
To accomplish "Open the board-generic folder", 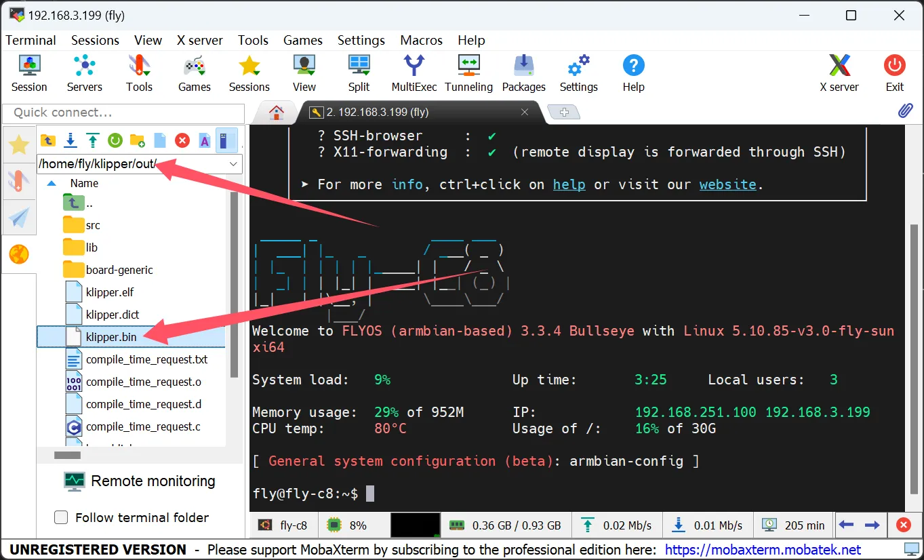I will [x=119, y=270].
